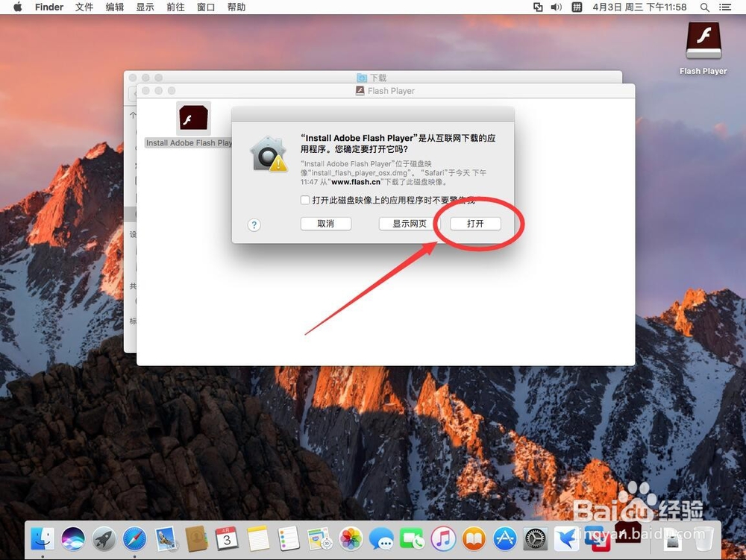The height and width of the screenshot is (560, 746).
Task: Click the screen mirroring icon in the menu bar
Action: point(538,7)
